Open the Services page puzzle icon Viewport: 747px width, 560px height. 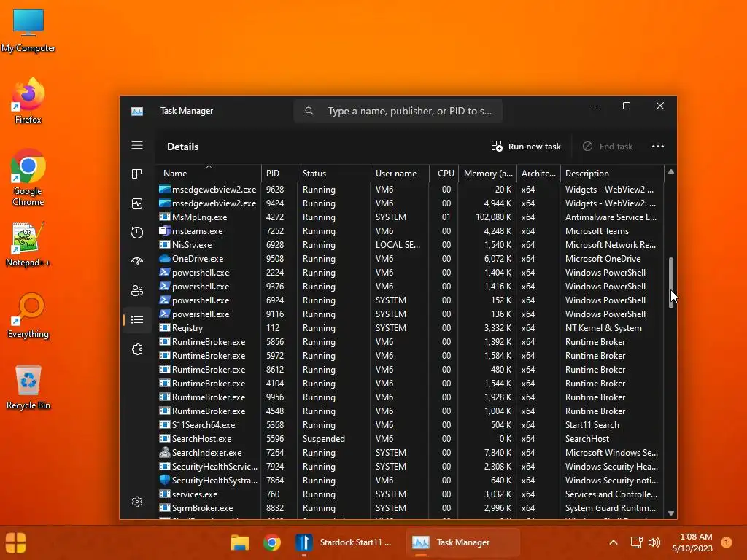click(137, 349)
